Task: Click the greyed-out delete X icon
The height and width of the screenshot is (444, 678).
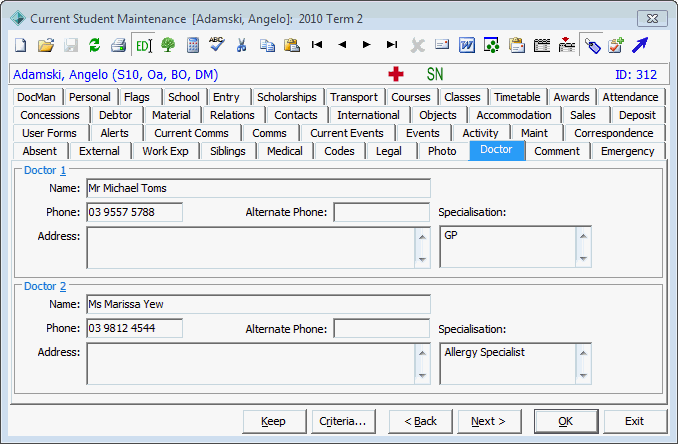Action: (x=417, y=45)
